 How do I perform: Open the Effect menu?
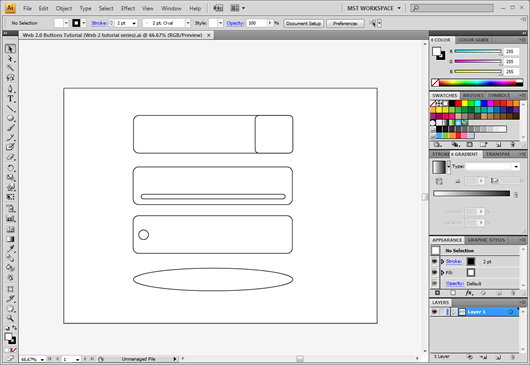pos(128,8)
